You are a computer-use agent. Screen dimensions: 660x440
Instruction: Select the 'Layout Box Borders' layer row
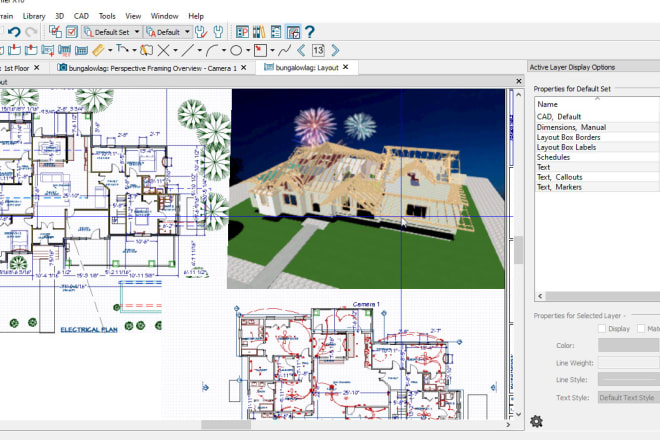tap(598, 137)
